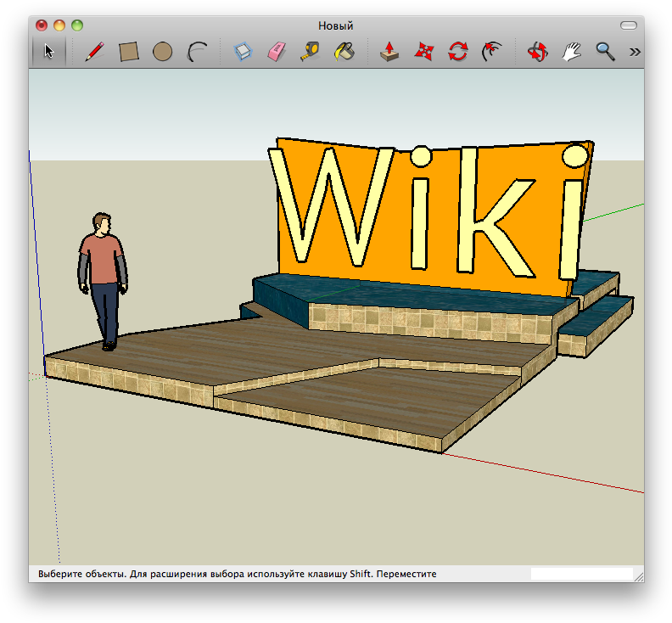Image resolution: width=672 pixels, height=623 pixels.
Task: Click the window title Новый
Action: pos(335,26)
